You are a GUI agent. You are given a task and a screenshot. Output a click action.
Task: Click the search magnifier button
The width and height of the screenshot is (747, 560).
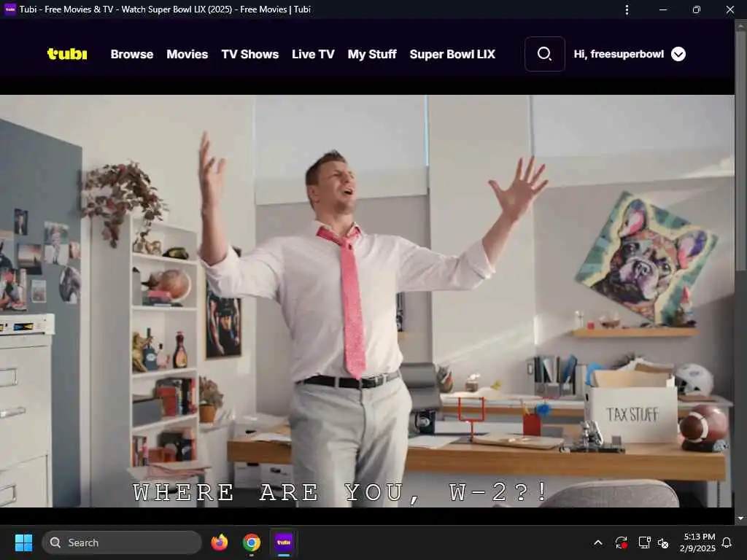coord(544,54)
